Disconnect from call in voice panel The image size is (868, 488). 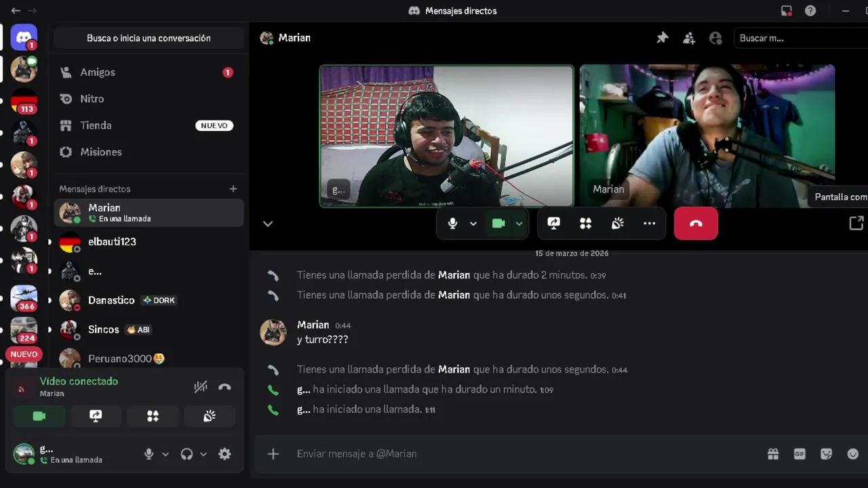[224, 387]
